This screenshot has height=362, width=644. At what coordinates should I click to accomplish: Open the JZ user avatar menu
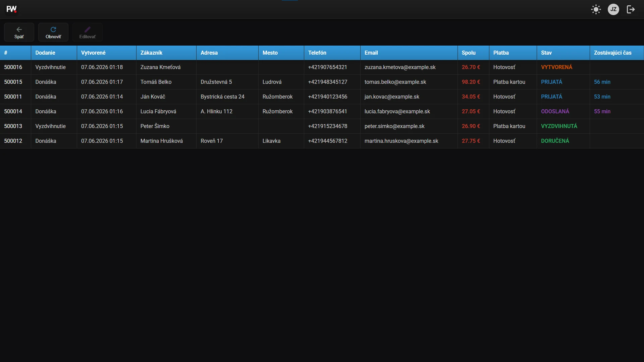[613, 9]
